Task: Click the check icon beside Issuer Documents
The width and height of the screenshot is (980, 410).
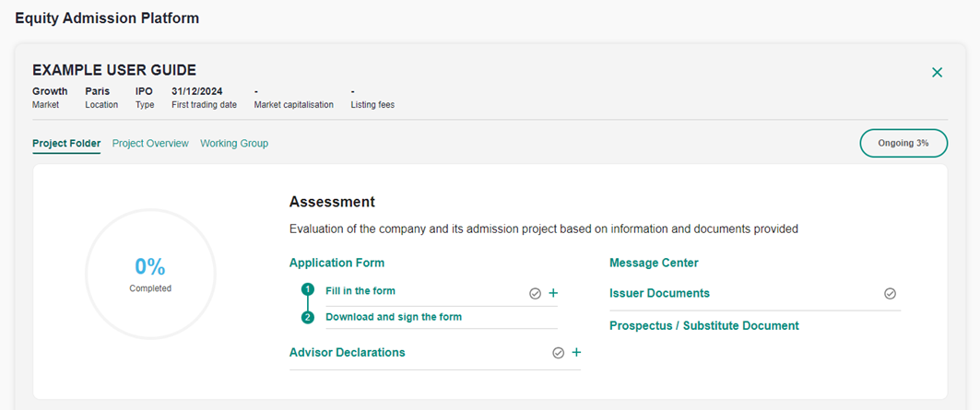Action: [x=890, y=294]
